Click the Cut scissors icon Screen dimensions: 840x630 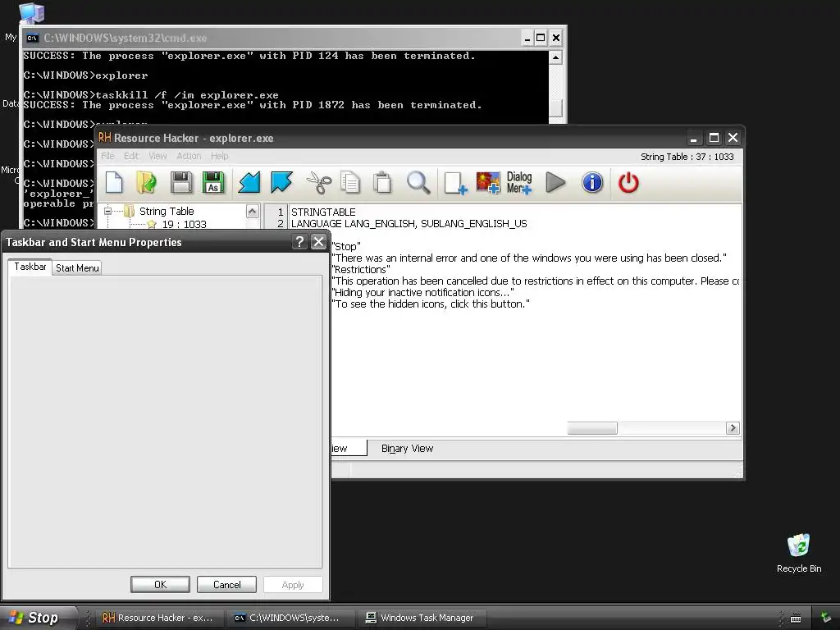point(319,183)
